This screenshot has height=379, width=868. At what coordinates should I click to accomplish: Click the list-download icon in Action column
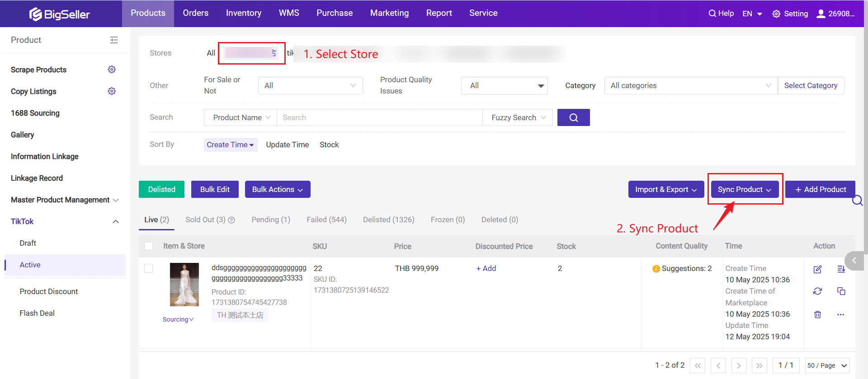tap(841, 269)
